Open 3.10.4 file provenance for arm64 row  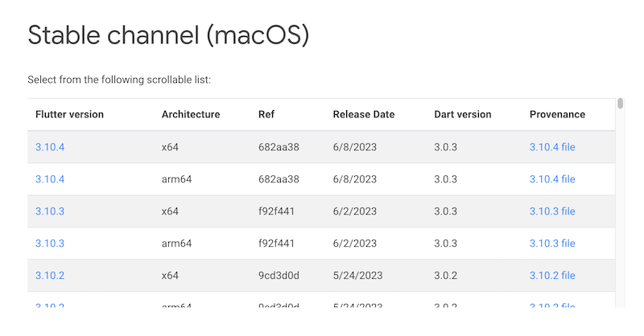(x=552, y=179)
